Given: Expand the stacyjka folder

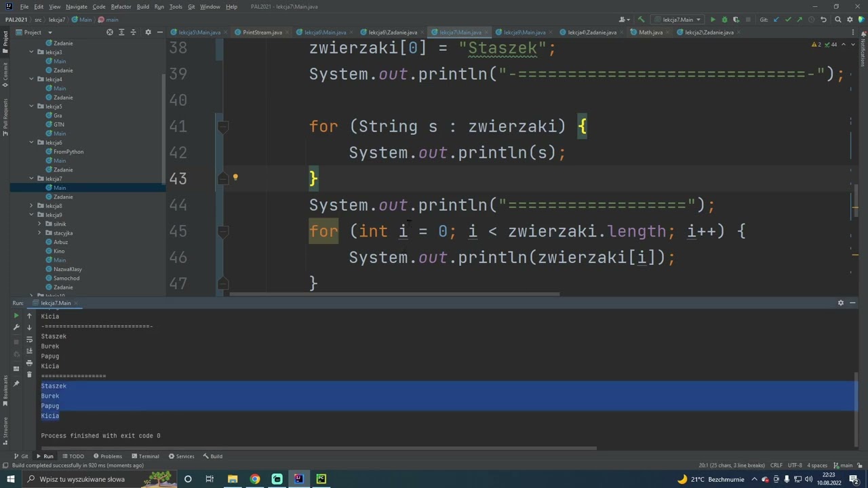Looking at the screenshot, I should [x=39, y=233].
